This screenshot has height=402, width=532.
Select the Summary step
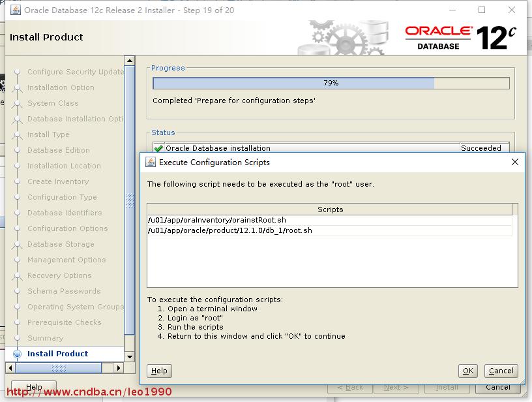(x=46, y=338)
